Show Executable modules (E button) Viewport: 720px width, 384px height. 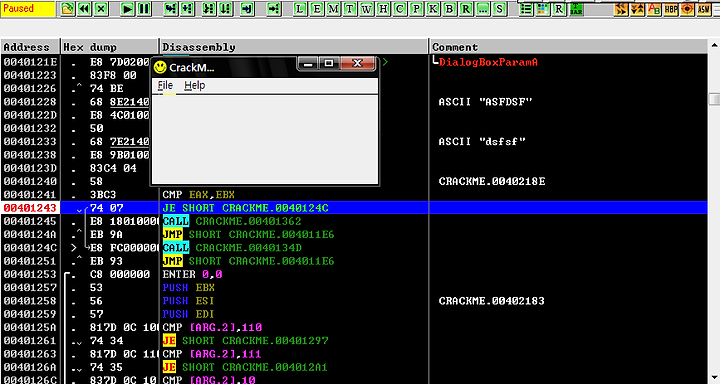tap(316, 9)
